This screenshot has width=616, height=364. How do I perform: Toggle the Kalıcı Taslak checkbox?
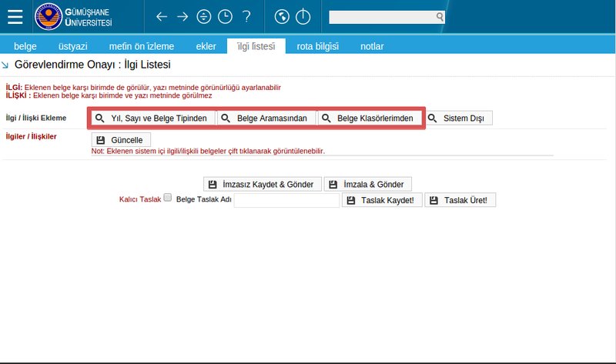tap(168, 198)
